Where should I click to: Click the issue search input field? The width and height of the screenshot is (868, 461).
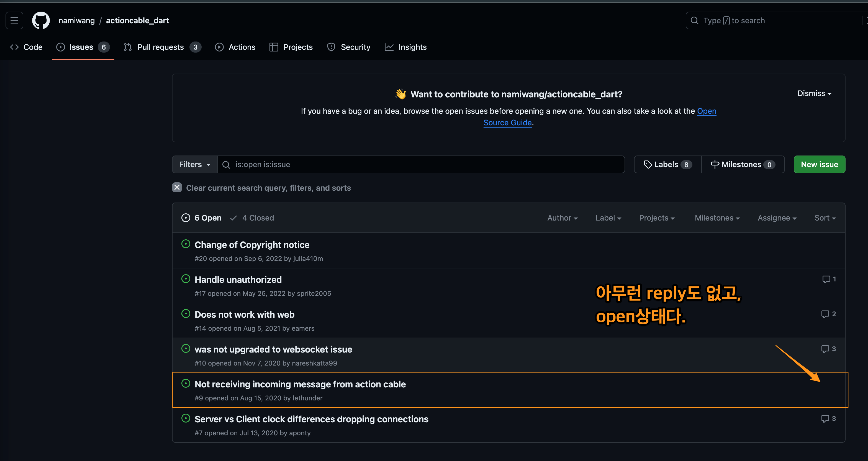coord(421,164)
